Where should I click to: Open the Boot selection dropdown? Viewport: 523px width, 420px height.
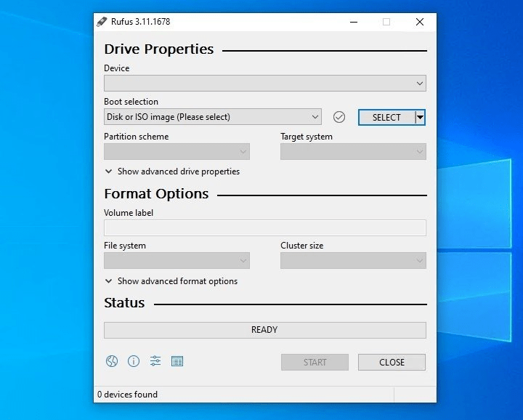212,117
